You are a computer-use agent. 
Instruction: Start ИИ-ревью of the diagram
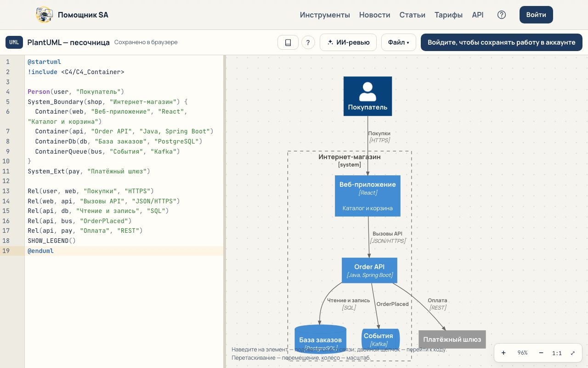click(348, 42)
